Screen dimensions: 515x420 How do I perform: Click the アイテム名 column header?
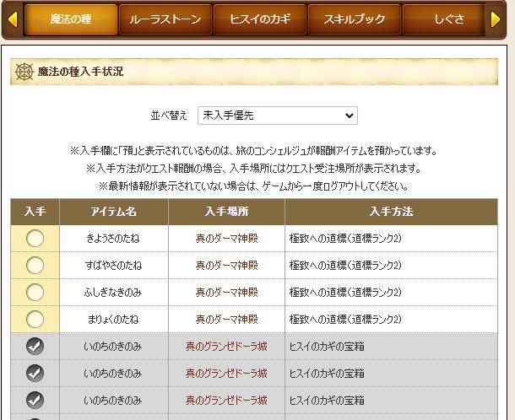tap(114, 212)
